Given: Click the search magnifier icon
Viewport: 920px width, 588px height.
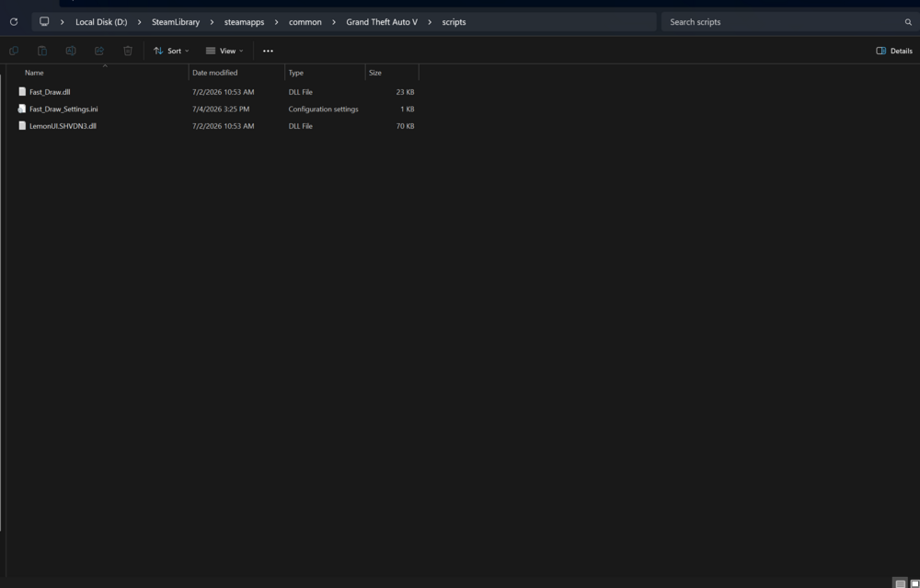Looking at the screenshot, I should [908, 22].
